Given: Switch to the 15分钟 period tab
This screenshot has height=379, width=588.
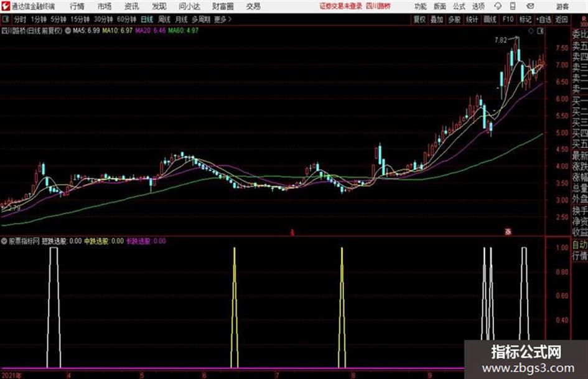Looking at the screenshot, I should (80, 19).
